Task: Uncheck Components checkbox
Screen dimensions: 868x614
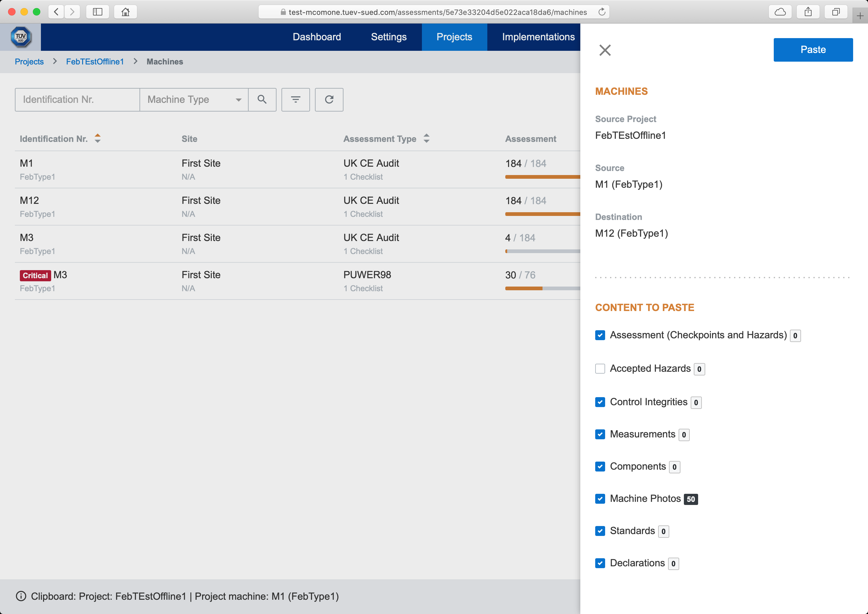Action: [x=600, y=466]
